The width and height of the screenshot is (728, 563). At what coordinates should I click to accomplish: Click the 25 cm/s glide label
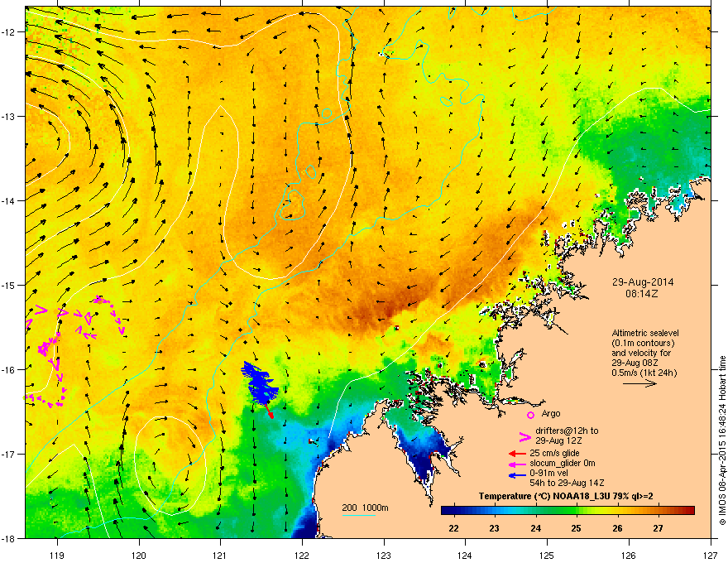pos(554,453)
